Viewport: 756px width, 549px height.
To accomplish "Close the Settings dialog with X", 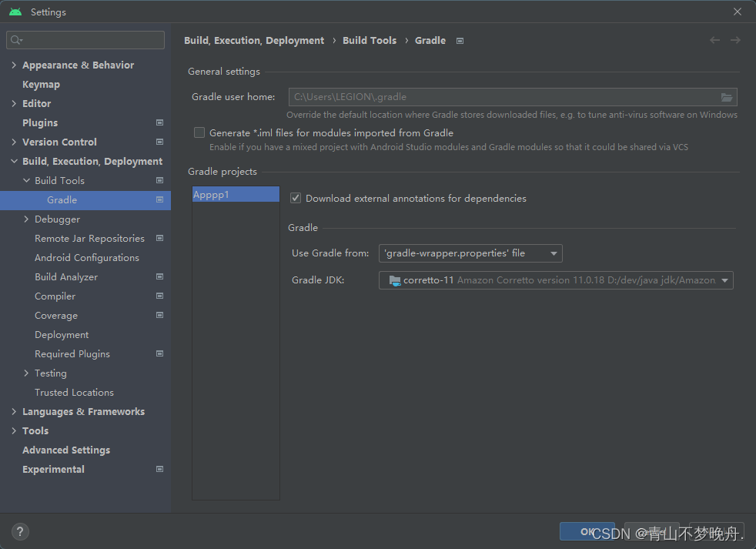I will (x=738, y=12).
